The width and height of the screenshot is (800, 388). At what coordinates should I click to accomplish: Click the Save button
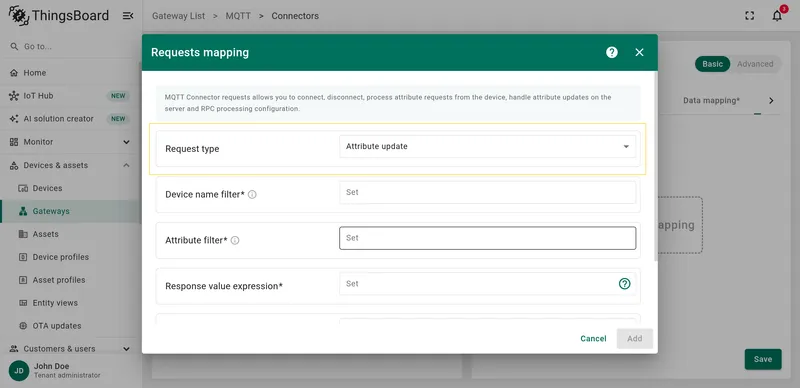763,359
